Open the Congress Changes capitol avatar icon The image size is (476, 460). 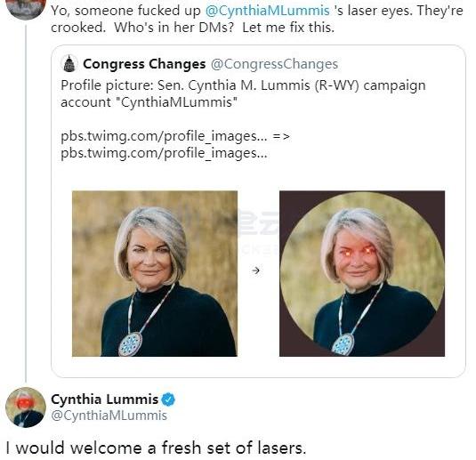coord(69,63)
